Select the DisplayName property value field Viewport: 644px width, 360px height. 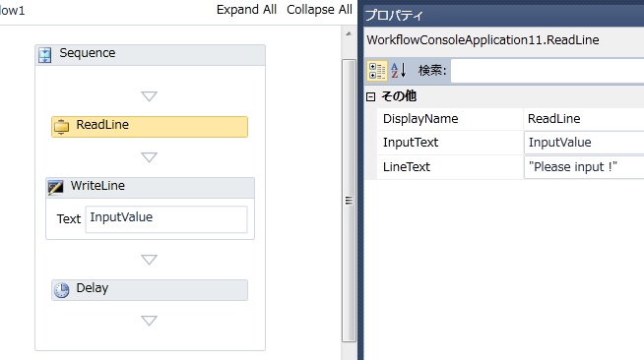(584, 119)
